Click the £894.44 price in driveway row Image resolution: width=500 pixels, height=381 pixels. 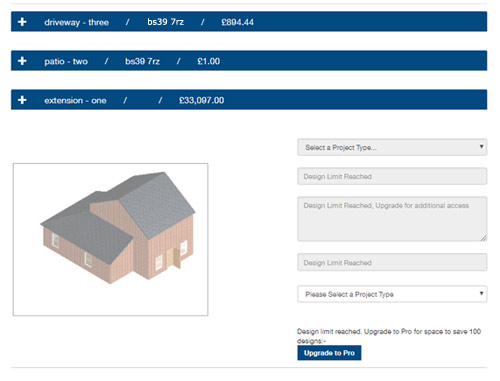[238, 22]
